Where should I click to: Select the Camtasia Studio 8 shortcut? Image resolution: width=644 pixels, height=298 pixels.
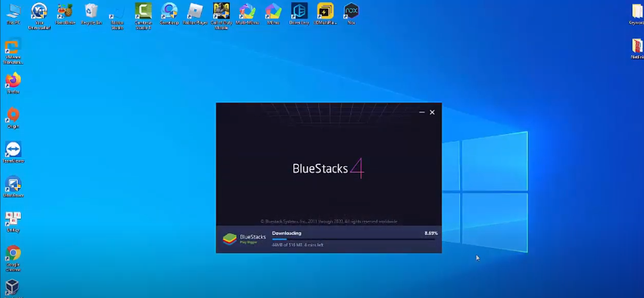click(143, 15)
